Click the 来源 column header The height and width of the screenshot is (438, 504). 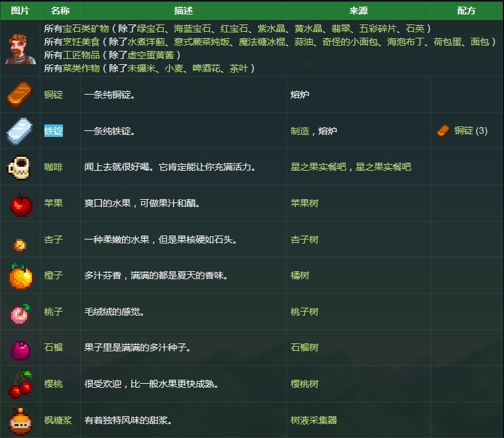pyautogui.click(x=358, y=11)
